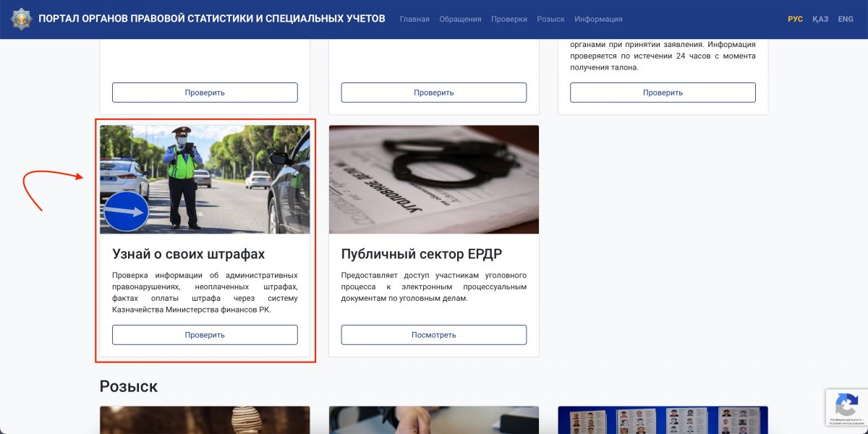Open the Главная menu item

click(x=414, y=19)
